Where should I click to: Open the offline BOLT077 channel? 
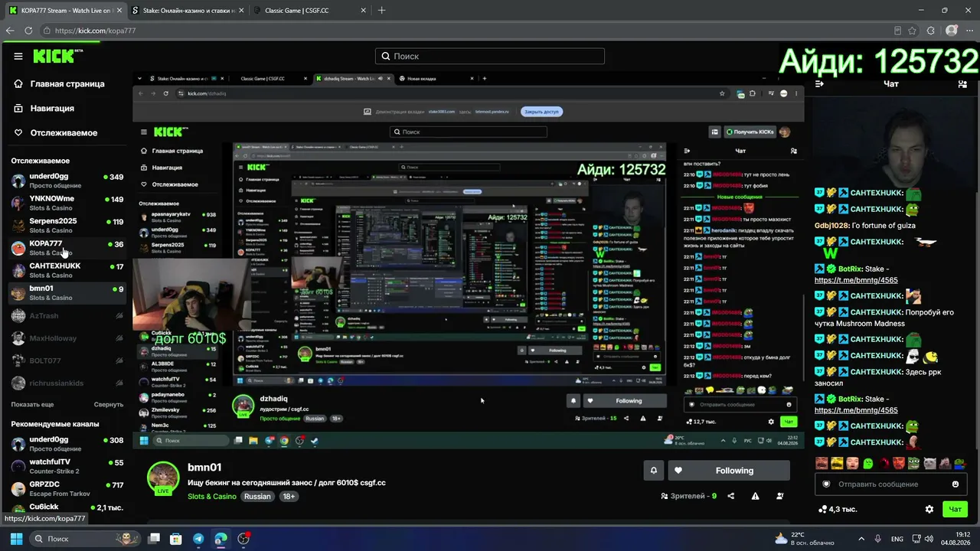click(x=67, y=360)
